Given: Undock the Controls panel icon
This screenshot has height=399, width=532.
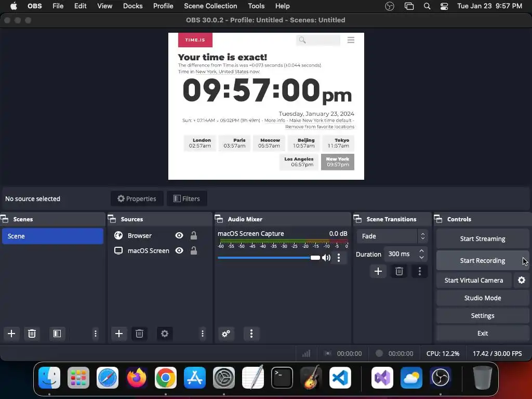Looking at the screenshot, I should point(438,219).
